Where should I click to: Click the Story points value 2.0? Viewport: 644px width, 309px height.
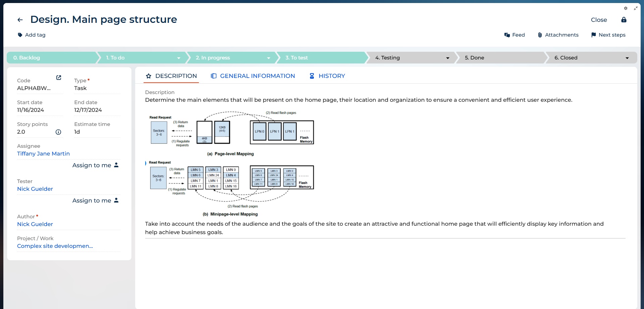(21, 132)
